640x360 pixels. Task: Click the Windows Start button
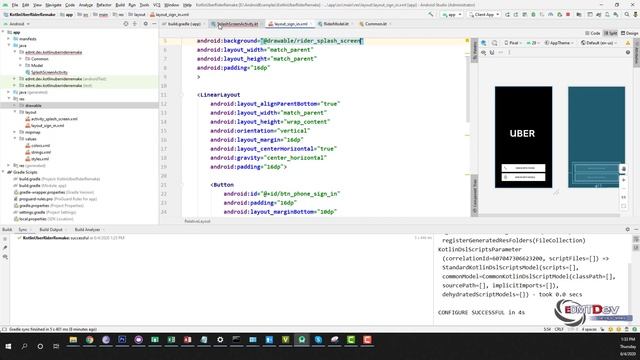click(8, 346)
